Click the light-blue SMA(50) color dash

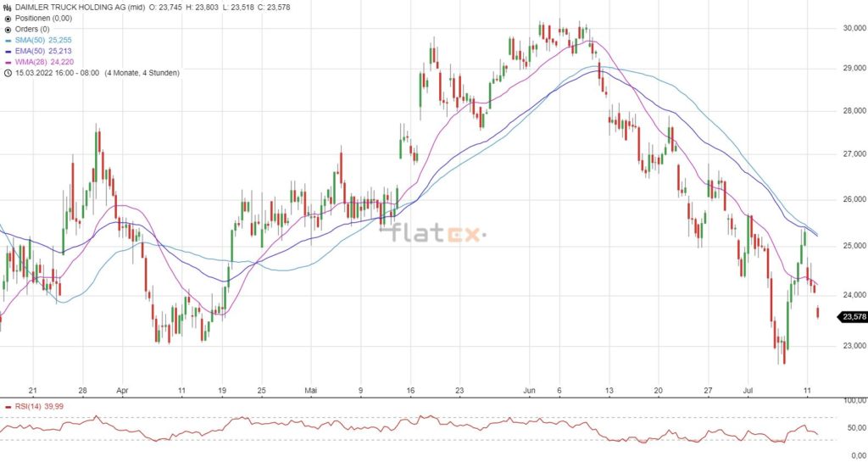click(x=8, y=40)
